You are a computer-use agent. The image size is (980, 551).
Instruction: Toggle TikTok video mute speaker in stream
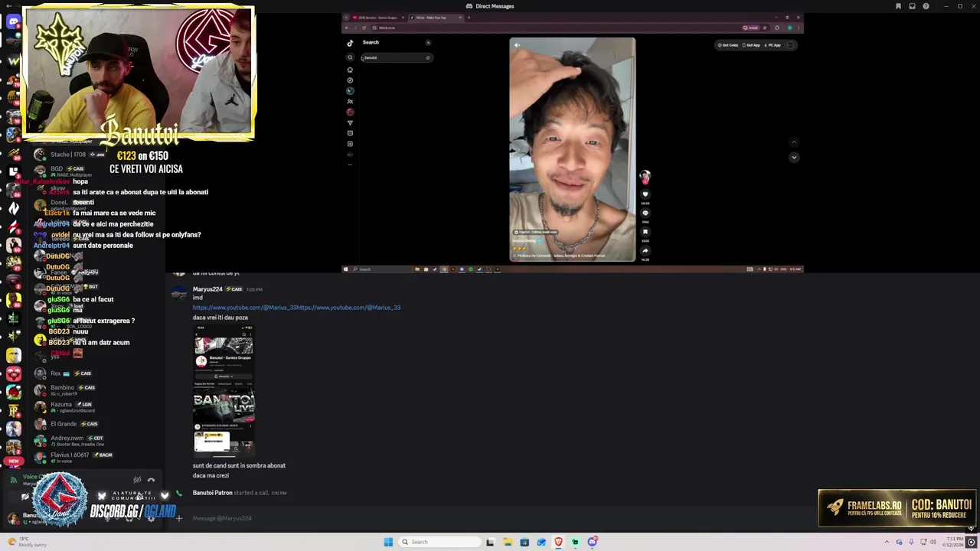click(517, 45)
